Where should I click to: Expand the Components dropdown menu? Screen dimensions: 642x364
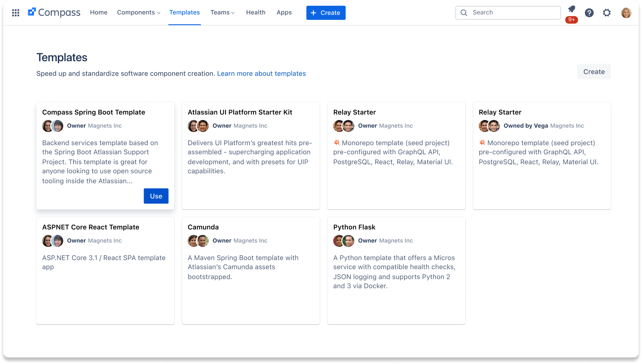coord(139,12)
